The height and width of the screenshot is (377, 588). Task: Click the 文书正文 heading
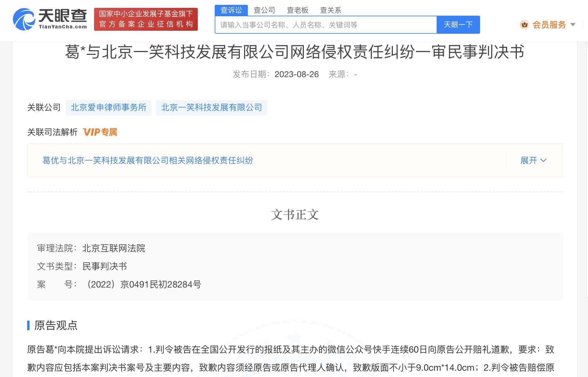[x=295, y=215]
